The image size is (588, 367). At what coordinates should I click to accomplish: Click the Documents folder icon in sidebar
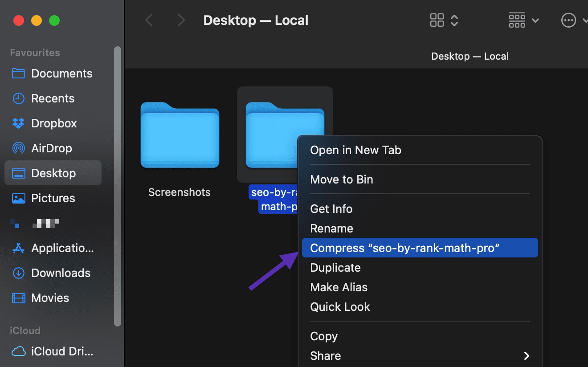pyautogui.click(x=18, y=73)
